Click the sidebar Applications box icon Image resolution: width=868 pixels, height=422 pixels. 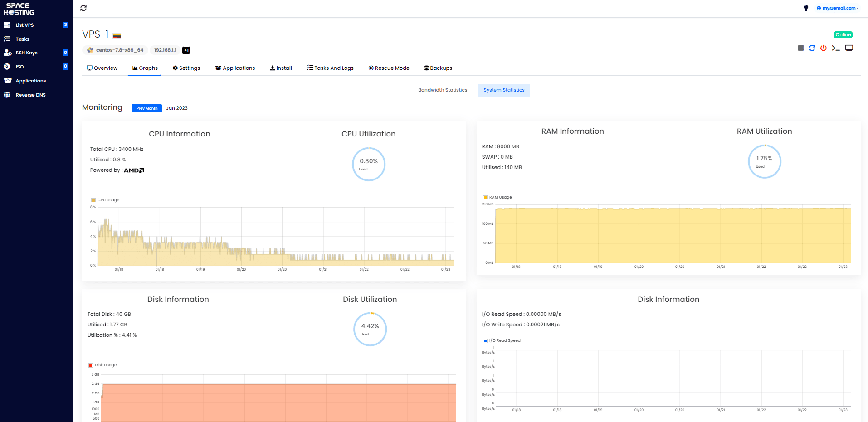(x=8, y=81)
